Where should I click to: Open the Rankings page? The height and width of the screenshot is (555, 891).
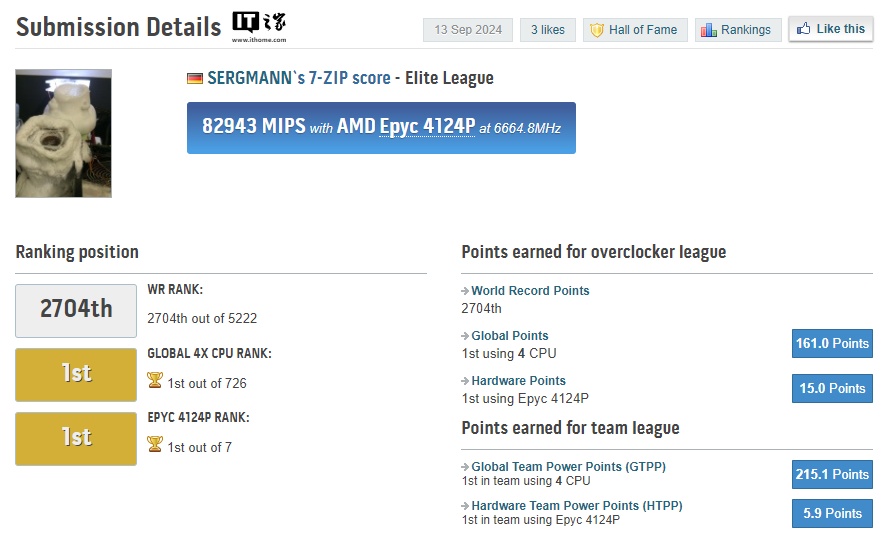(x=738, y=30)
